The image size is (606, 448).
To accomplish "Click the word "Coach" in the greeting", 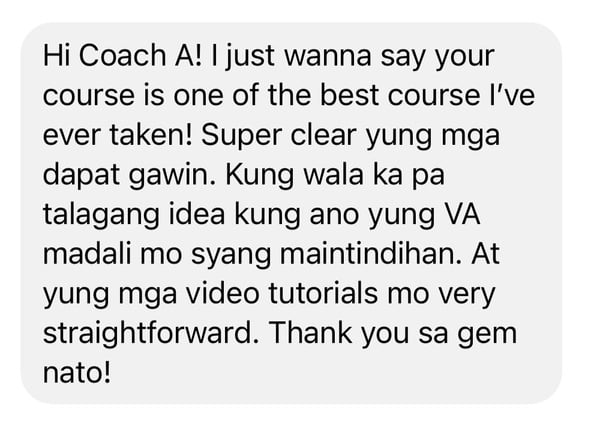I will 123,55.
